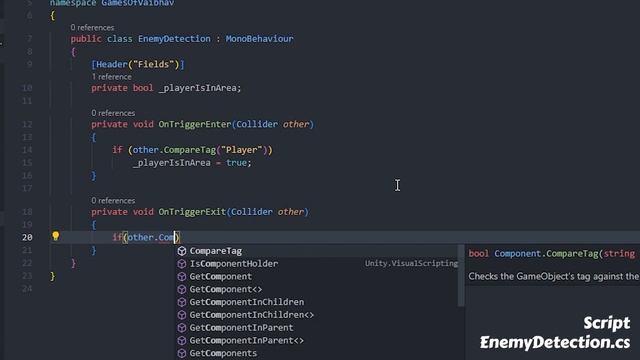Click the CompareTag signature tooltip text
Screen dimensions: 640x360
(552, 253)
